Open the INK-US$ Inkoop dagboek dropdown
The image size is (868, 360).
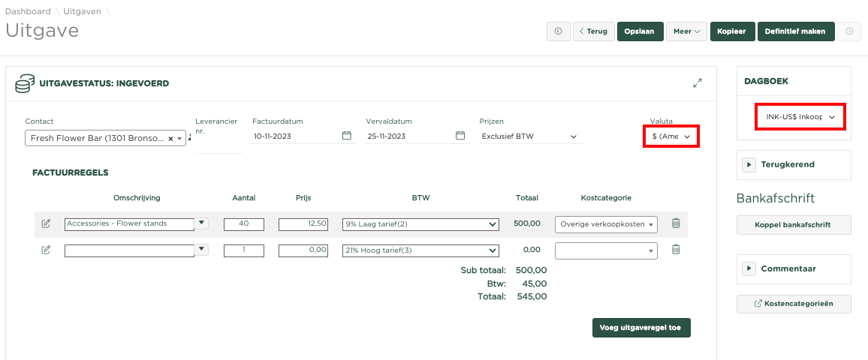click(x=800, y=117)
